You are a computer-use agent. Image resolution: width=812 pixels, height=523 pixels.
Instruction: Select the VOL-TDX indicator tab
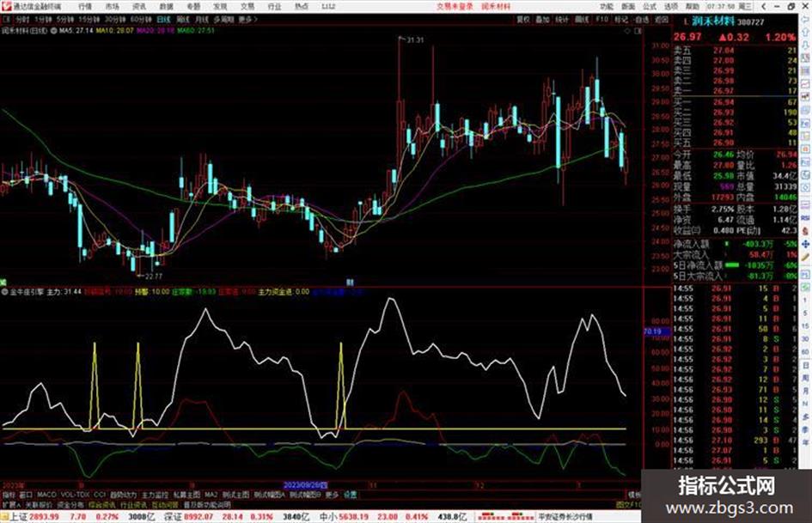coord(76,495)
